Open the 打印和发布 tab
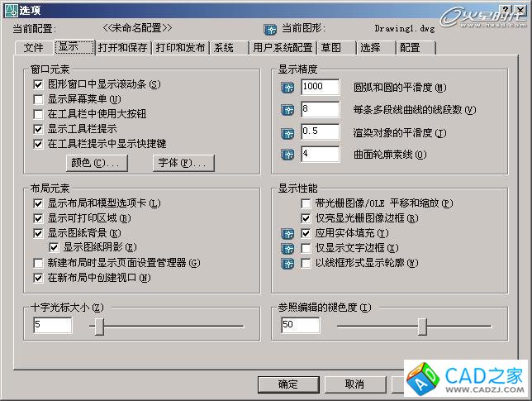This screenshot has height=401, width=532. [180, 48]
